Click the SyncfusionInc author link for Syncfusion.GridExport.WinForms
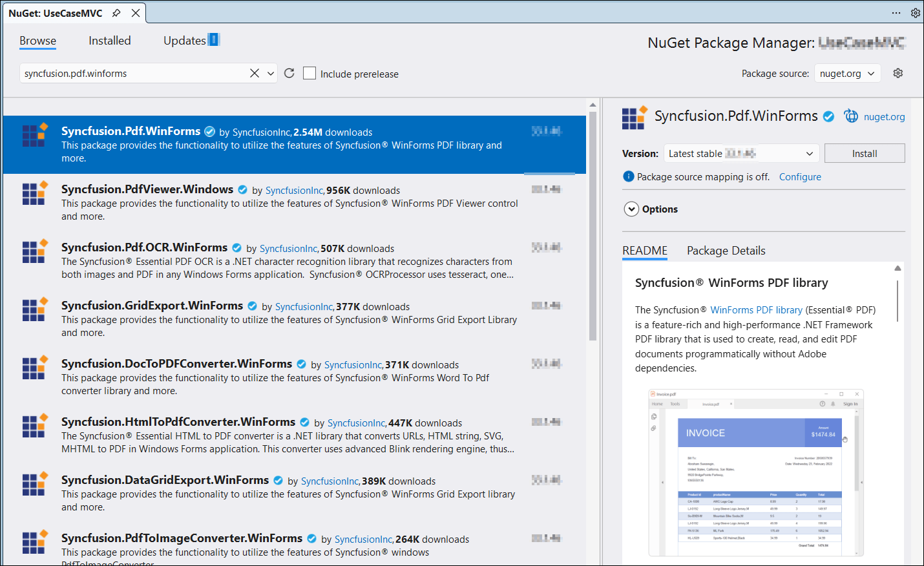 pyautogui.click(x=304, y=306)
